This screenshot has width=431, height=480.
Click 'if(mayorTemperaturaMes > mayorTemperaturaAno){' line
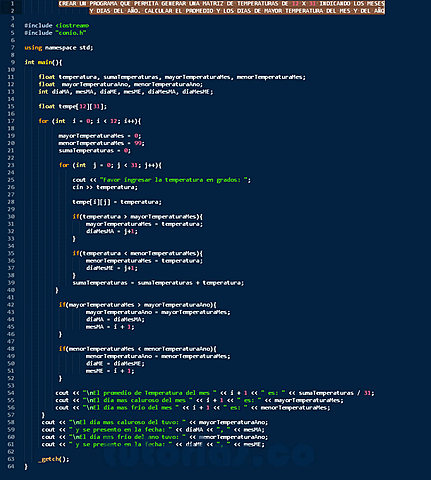pyautogui.click(x=138, y=305)
